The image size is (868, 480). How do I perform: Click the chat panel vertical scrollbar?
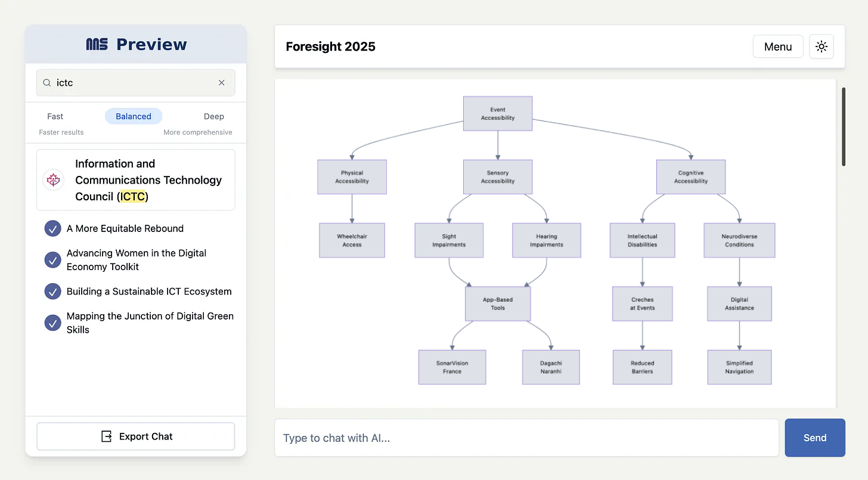click(844, 127)
